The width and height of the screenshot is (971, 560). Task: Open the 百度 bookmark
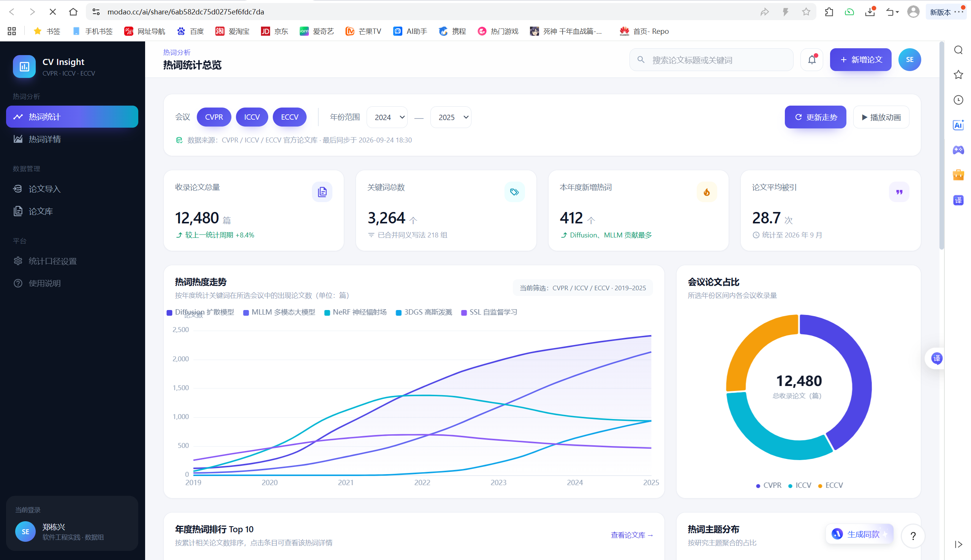[190, 31]
